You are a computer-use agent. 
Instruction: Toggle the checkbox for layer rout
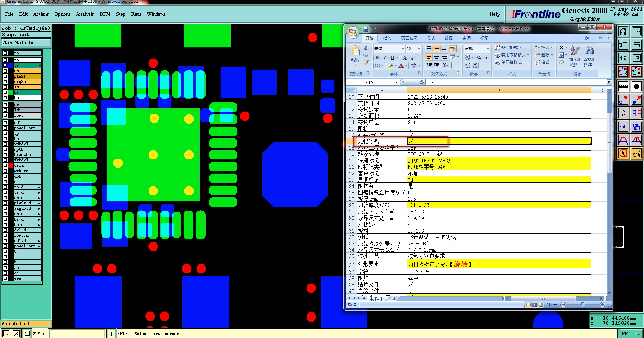(5, 115)
